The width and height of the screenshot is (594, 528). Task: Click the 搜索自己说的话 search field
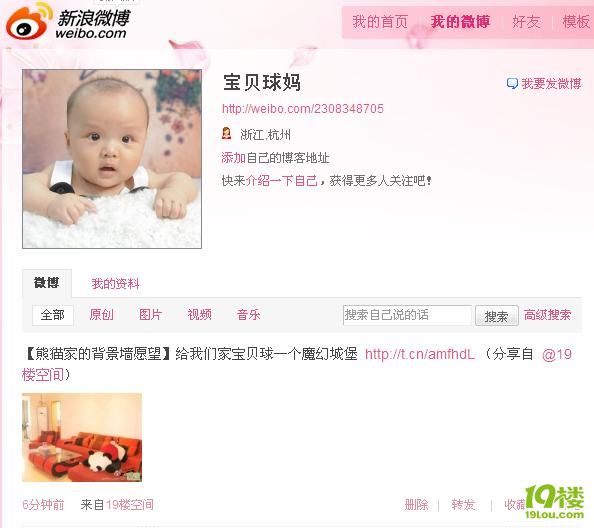pos(407,315)
